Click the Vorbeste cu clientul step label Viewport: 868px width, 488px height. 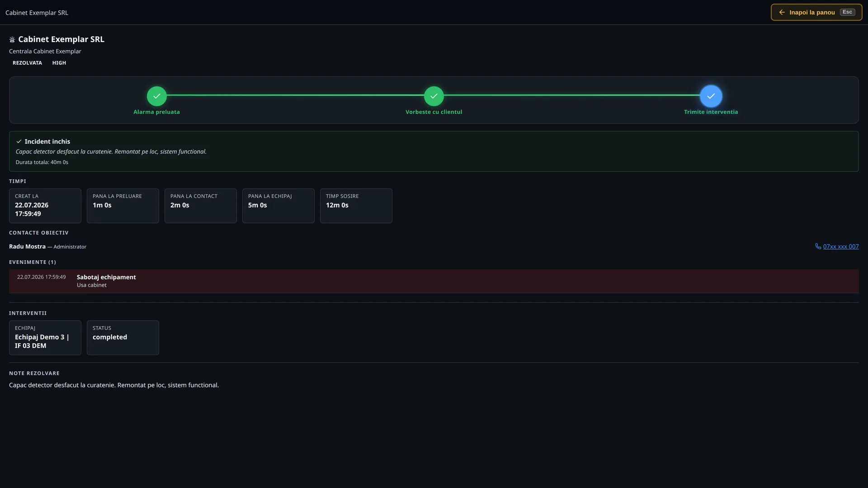[434, 112]
